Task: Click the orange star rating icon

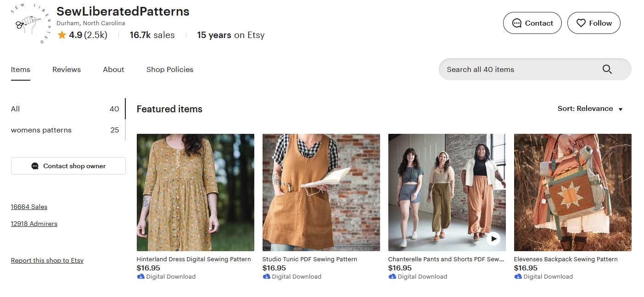Action: pyautogui.click(x=62, y=35)
